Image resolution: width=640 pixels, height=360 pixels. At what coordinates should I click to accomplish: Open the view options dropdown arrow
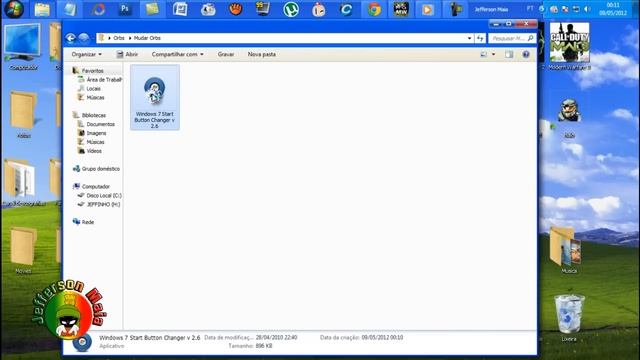pyautogui.click(x=493, y=54)
